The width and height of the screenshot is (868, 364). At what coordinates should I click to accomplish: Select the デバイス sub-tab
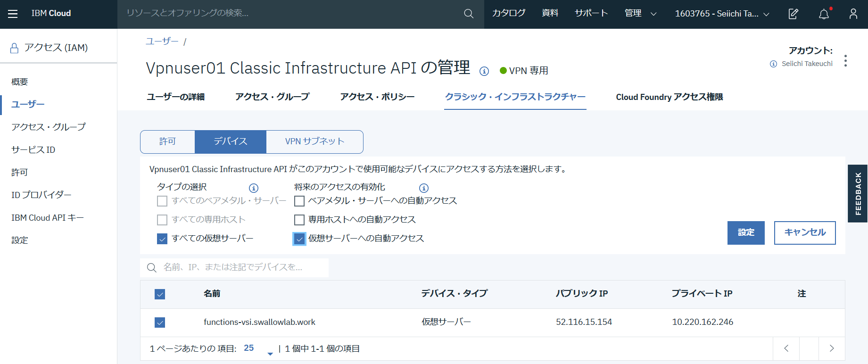(x=231, y=142)
